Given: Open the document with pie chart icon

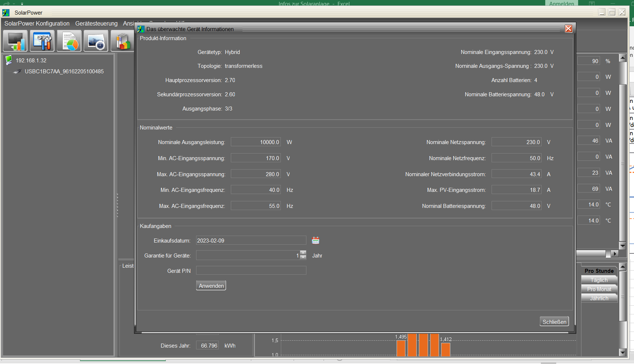Looking at the screenshot, I should point(69,41).
